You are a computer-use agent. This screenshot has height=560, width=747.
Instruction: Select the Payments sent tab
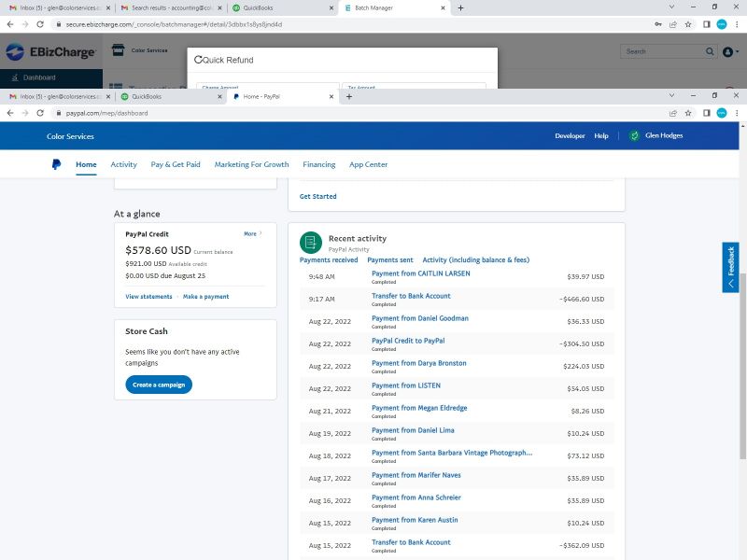click(389, 259)
